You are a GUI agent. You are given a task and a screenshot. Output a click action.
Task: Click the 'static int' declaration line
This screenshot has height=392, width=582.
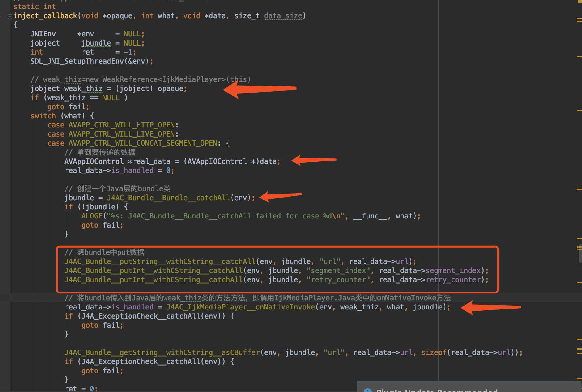tap(35, 6)
